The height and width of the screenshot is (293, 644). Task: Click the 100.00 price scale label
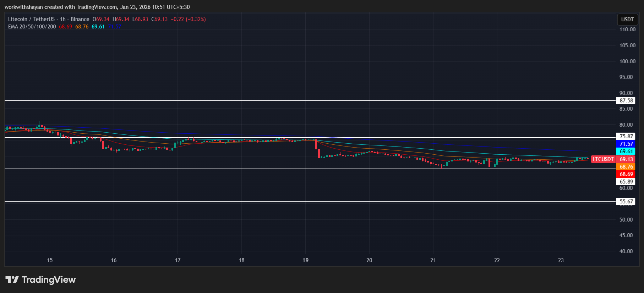628,62
